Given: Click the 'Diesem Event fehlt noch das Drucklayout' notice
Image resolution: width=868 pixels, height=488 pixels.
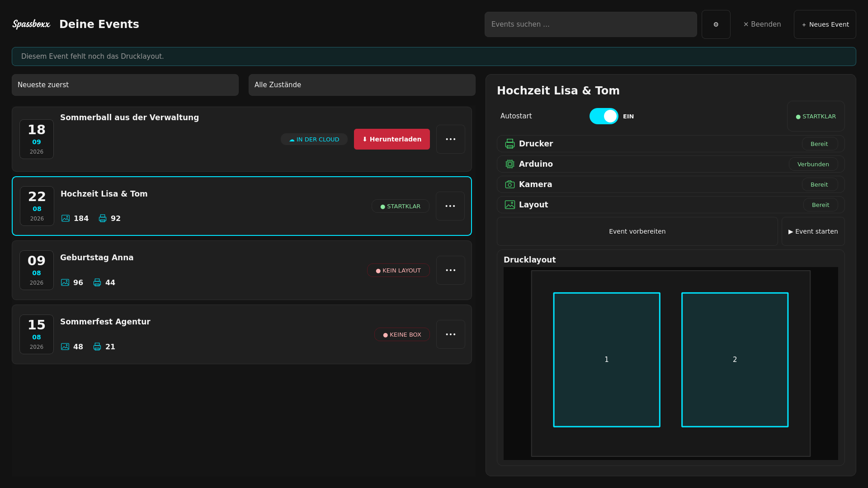Looking at the screenshot, I should pyautogui.click(x=434, y=56).
